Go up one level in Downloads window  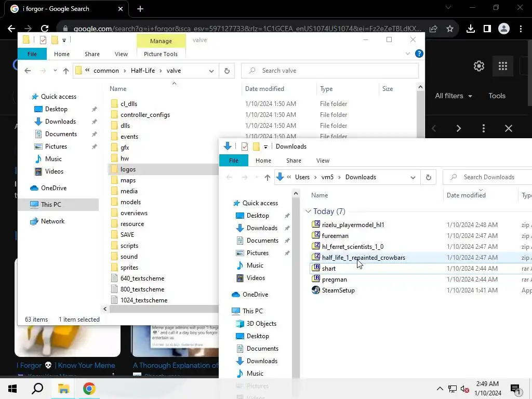268,177
